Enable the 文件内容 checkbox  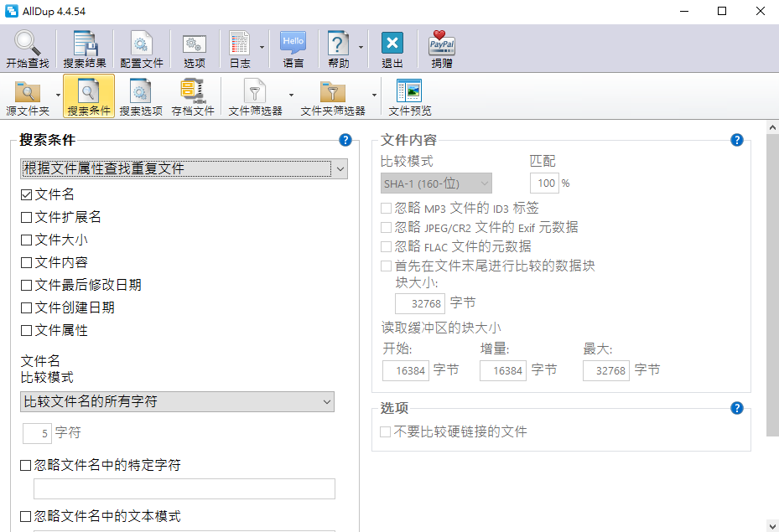pos(27,262)
